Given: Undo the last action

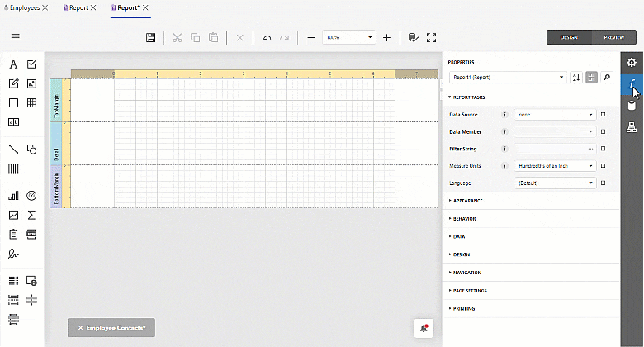Looking at the screenshot, I should click(x=267, y=38).
